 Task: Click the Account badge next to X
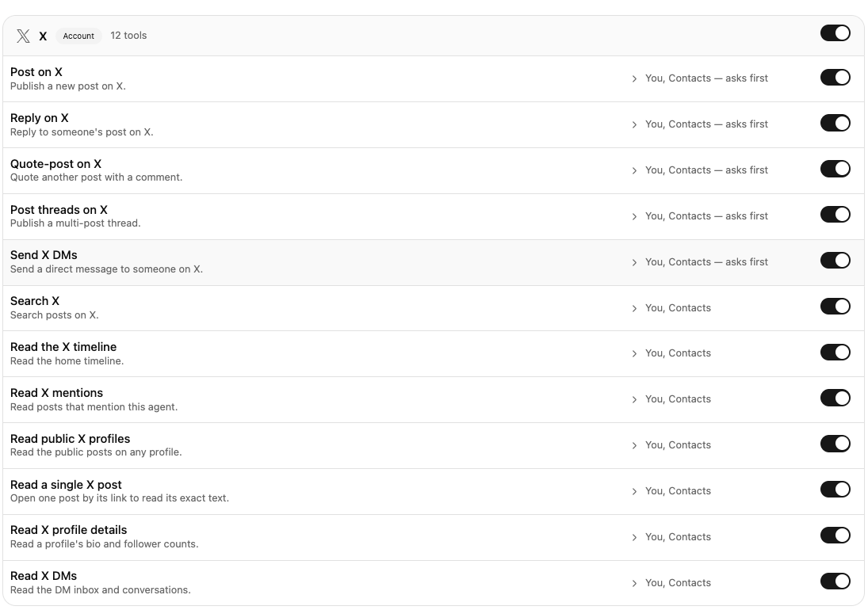[78, 36]
